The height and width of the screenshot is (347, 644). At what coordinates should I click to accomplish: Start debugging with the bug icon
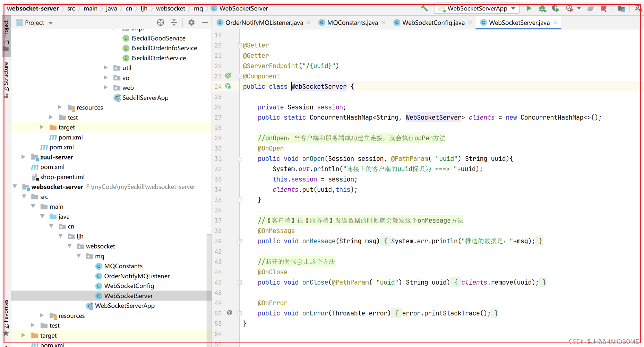(x=542, y=8)
